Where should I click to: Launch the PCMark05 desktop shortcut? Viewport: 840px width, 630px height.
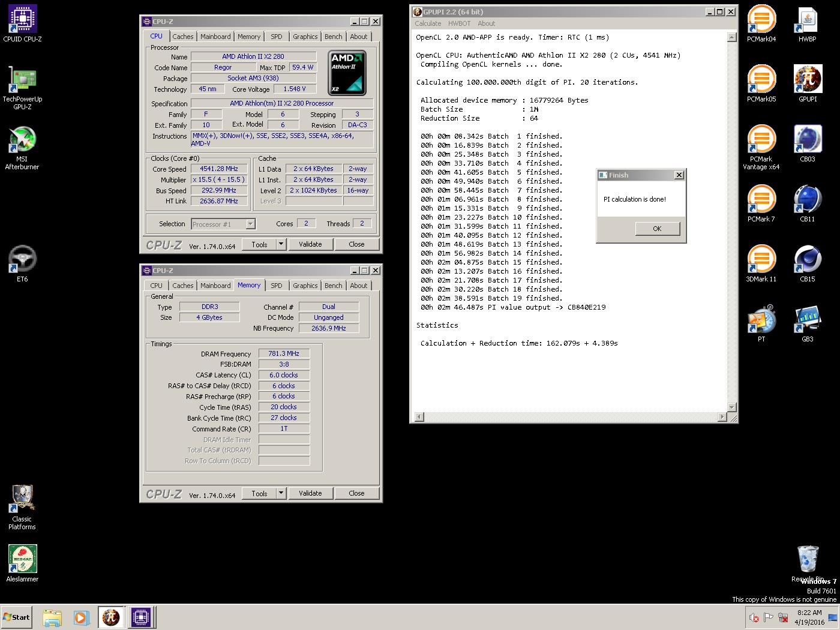tap(761, 84)
